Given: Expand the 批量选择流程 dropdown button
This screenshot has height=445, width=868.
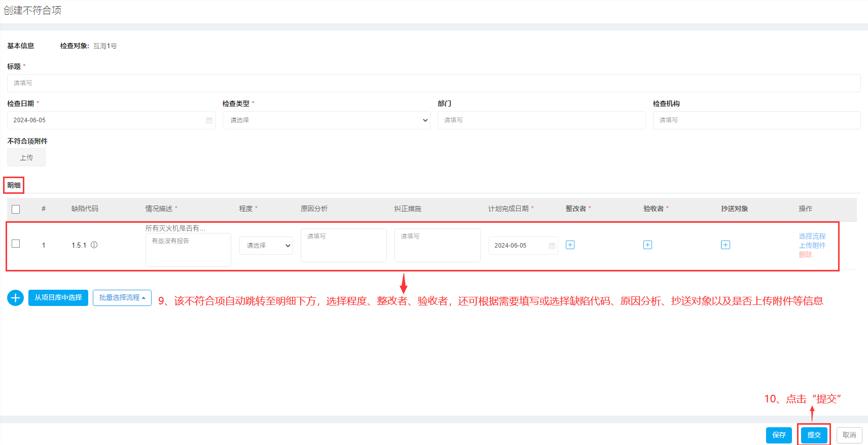Looking at the screenshot, I should point(122,298).
